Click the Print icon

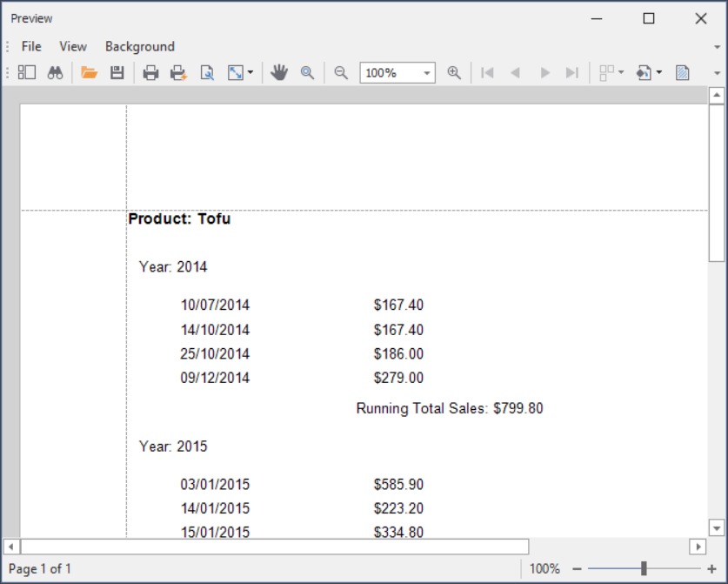[x=150, y=73]
